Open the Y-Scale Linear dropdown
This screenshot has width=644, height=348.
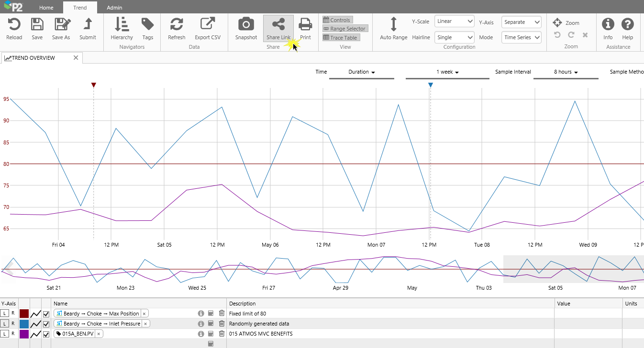tap(454, 22)
